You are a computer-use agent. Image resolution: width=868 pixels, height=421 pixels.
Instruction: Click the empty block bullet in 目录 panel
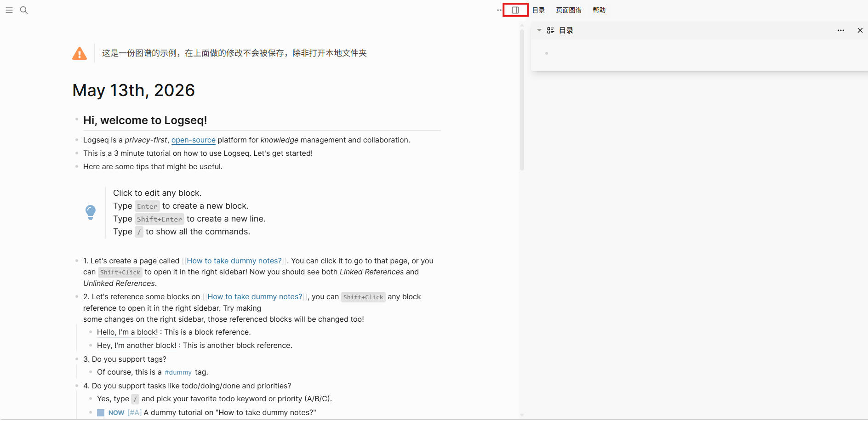coord(546,53)
